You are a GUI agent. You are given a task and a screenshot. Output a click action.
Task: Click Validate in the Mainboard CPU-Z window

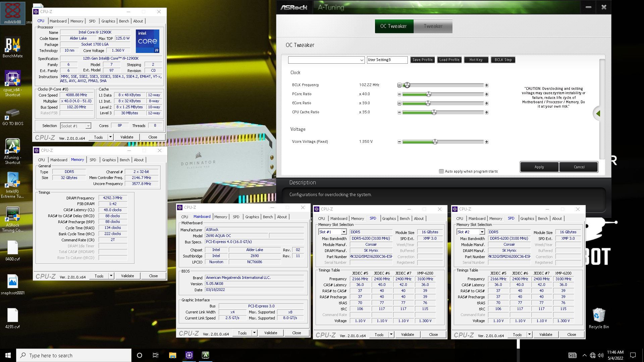tap(271, 333)
